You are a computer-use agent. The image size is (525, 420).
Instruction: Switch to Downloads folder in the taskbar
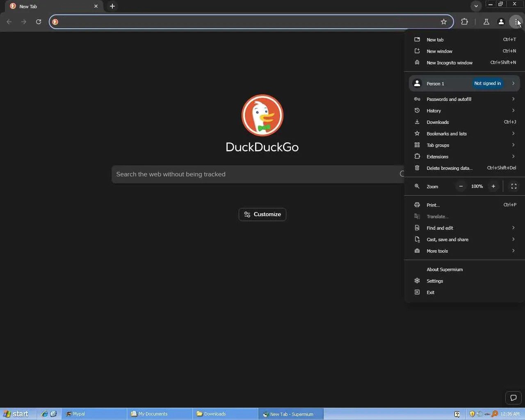[x=225, y=414]
